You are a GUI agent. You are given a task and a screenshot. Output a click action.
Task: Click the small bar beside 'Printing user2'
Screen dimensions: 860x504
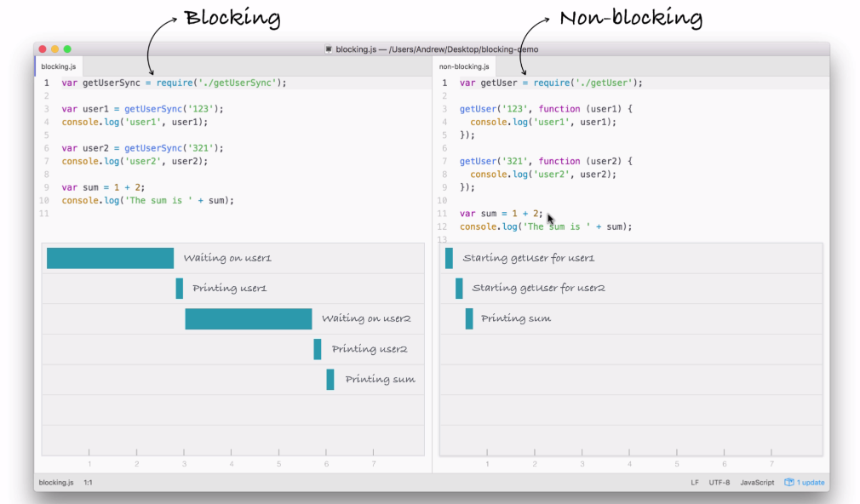[x=318, y=349]
